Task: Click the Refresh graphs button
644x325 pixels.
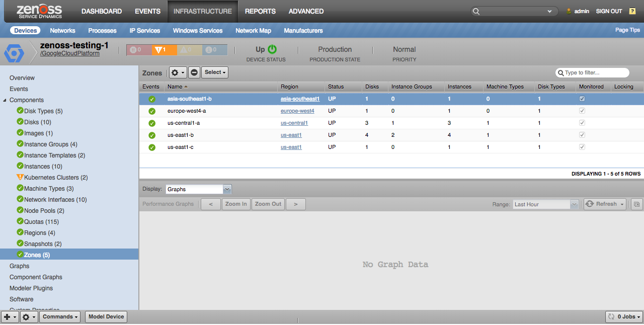Action: coord(605,204)
